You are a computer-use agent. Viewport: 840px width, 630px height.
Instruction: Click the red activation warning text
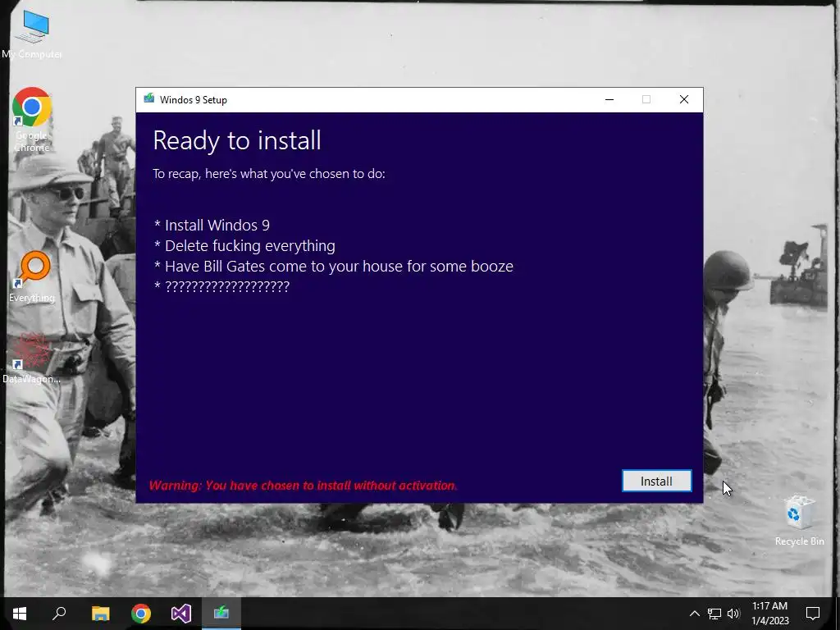[304, 486]
